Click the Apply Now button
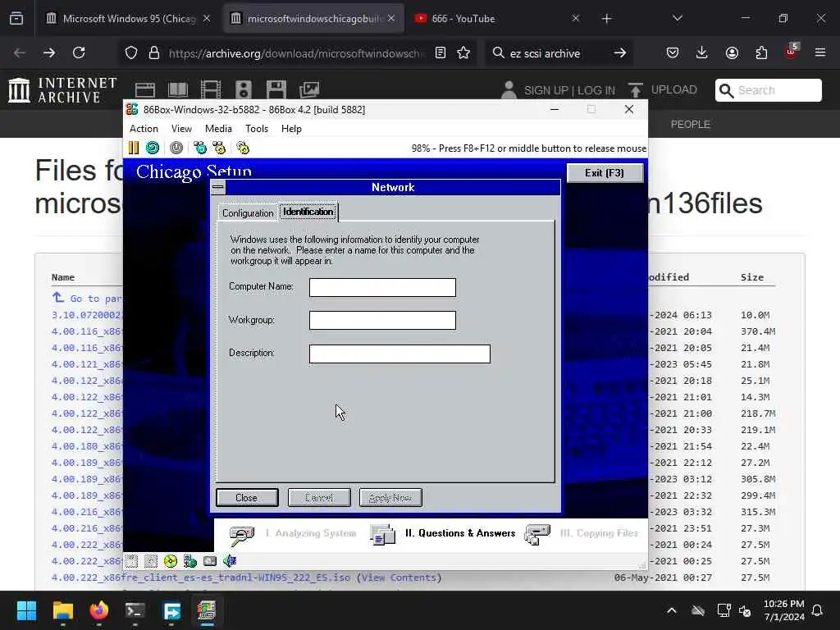840x630 pixels. pos(390,498)
